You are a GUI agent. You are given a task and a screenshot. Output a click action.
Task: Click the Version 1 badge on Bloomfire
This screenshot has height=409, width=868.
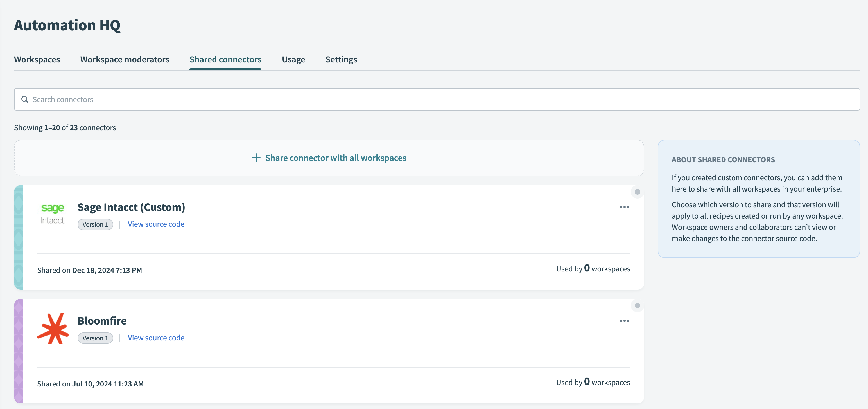click(x=95, y=338)
